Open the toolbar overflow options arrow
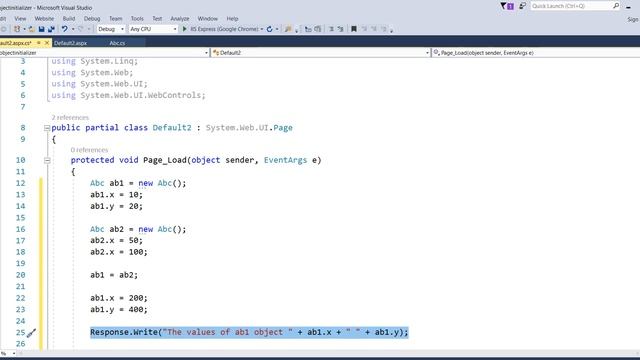 point(391,30)
